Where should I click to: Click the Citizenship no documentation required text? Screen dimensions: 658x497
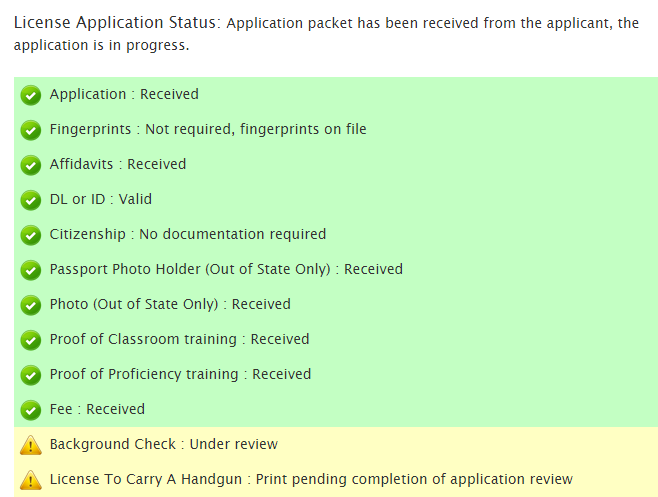coord(232,234)
